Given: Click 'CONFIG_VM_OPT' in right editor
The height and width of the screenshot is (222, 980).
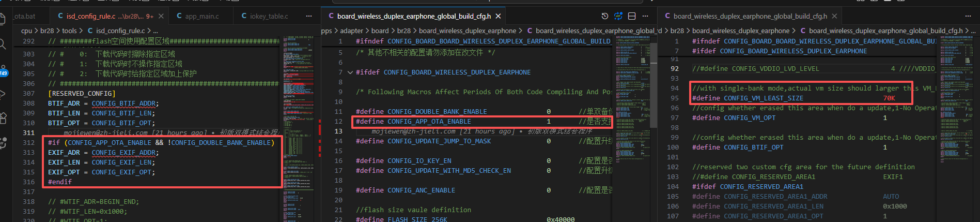Looking at the screenshot, I should (750, 118).
